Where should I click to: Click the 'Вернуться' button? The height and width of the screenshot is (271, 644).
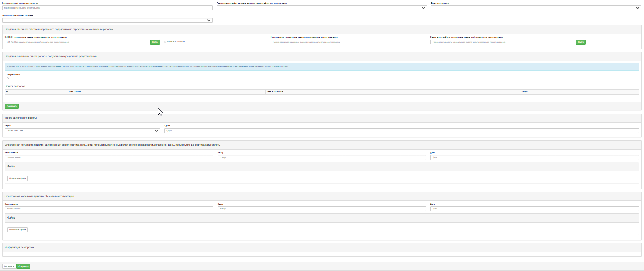click(9, 266)
